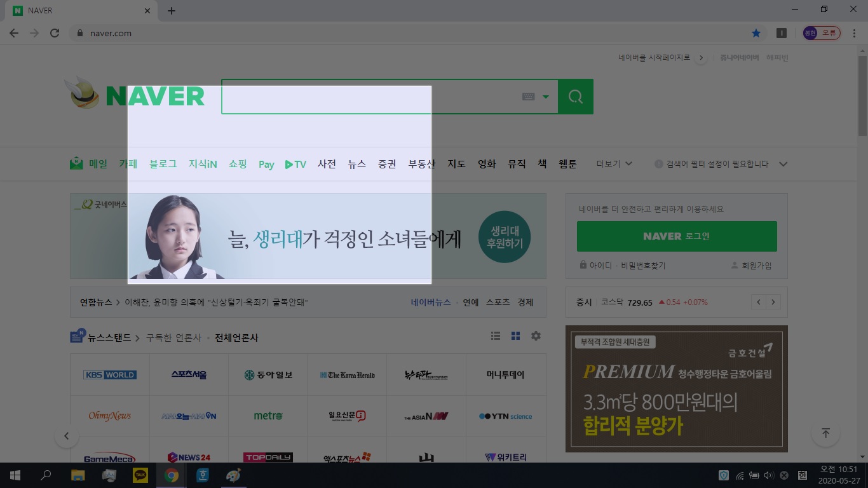868x488 pixels.
Task: Open OhmyNews press logo
Action: pos(110,416)
